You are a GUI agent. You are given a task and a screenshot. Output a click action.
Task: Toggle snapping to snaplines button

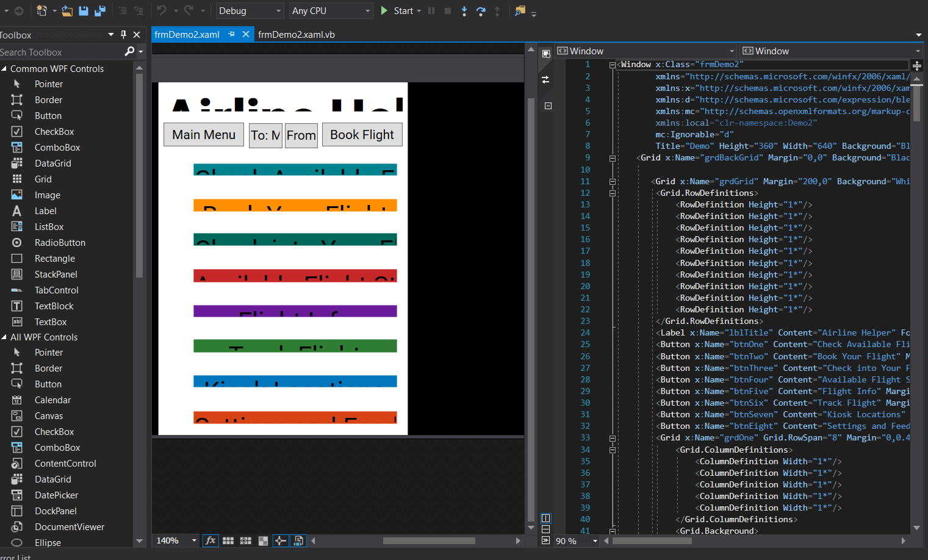point(281,540)
